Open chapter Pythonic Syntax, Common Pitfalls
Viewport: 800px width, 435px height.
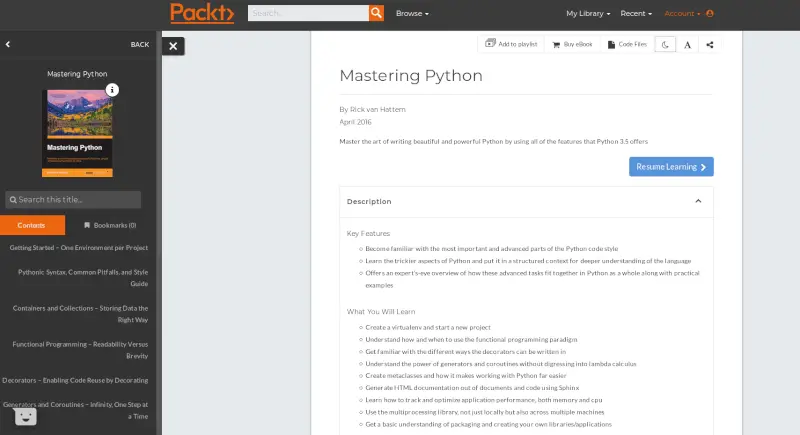(83, 278)
